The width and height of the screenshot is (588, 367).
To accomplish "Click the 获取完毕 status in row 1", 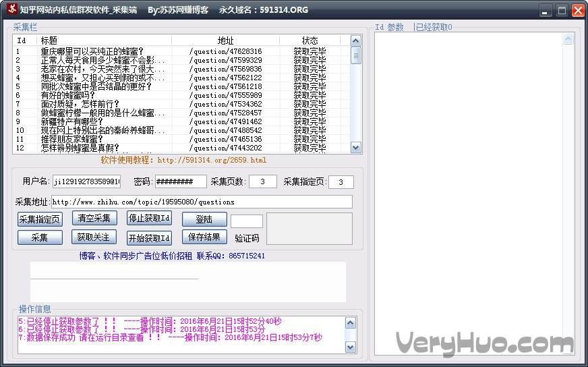I will pyautogui.click(x=310, y=51).
